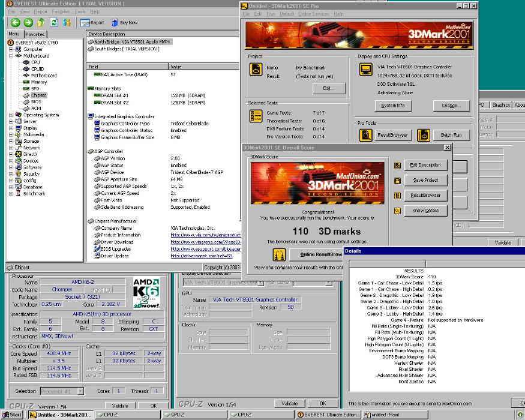Click the Selected Tests checklist icon
The image size is (525, 420).
coord(256,116)
